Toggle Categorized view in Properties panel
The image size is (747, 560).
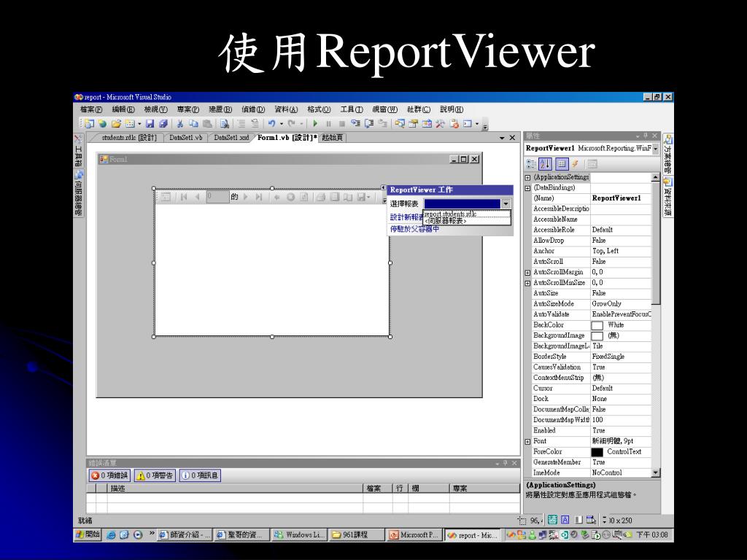coord(531,164)
